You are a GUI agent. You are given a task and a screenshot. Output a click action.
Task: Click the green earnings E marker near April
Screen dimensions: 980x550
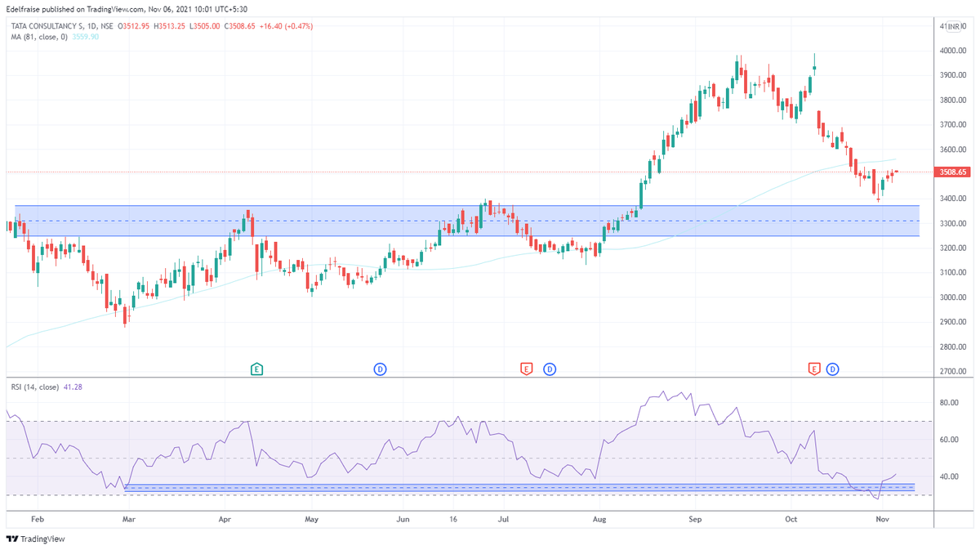(256, 369)
